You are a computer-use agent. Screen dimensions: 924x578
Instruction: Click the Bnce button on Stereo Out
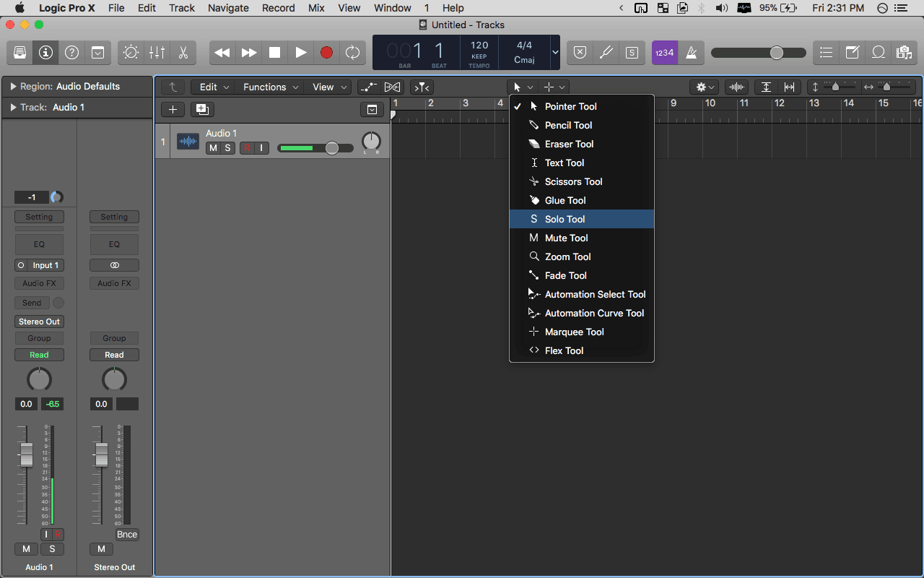(127, 535)
